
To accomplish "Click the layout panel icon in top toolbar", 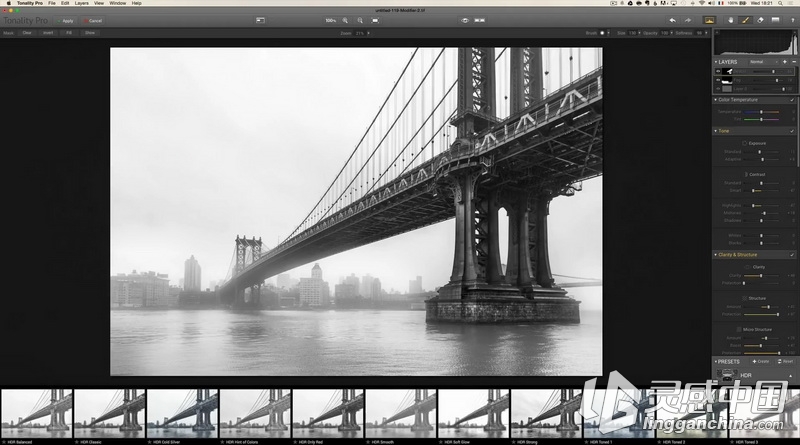I will coord(260,20).
